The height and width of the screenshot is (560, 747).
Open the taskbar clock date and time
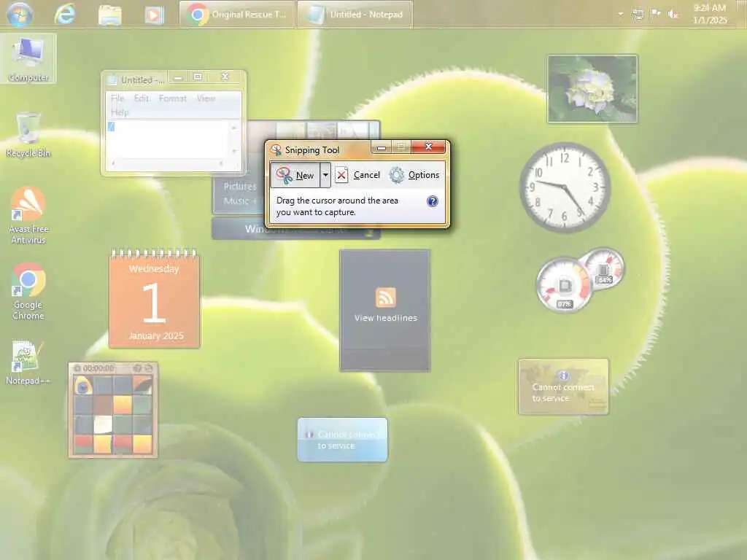coord(709,14)
